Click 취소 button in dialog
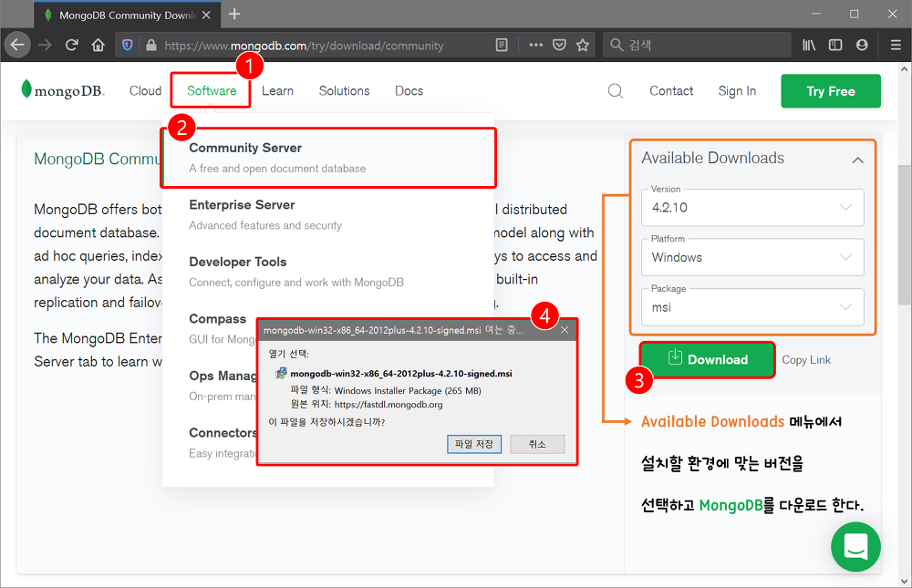Image resolution: width=912 pixels, height=588 pixels. coord(537,444)
